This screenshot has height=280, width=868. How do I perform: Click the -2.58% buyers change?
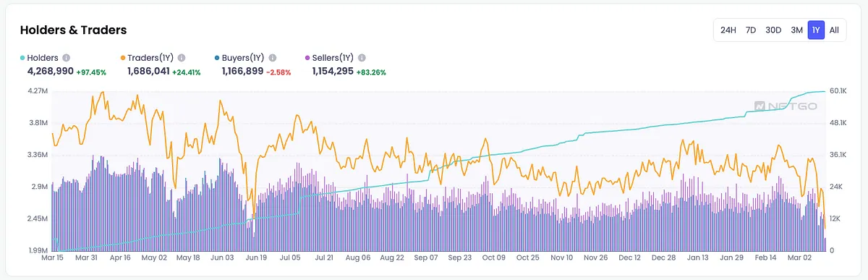[x=278, y=72]
